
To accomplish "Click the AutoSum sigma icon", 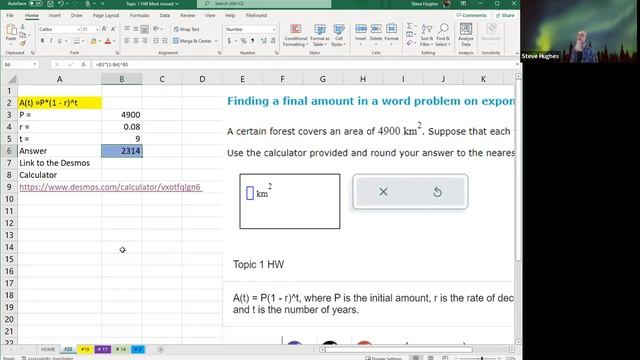I will [409, 26].
